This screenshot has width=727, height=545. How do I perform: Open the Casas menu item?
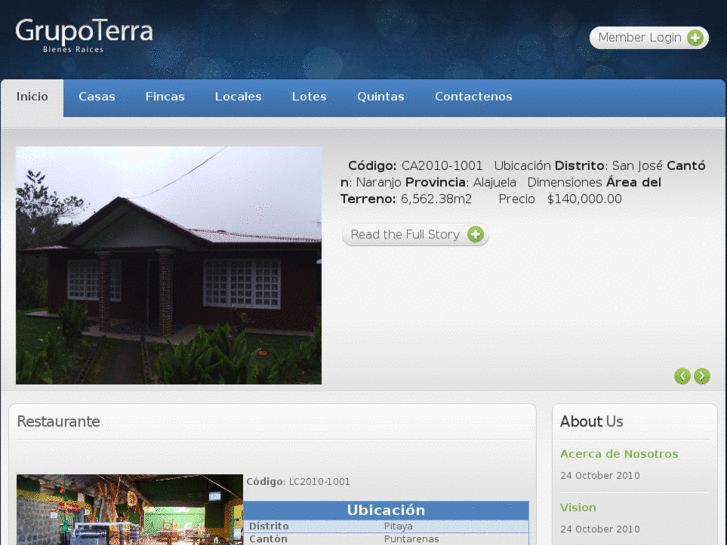pos(96,96)
